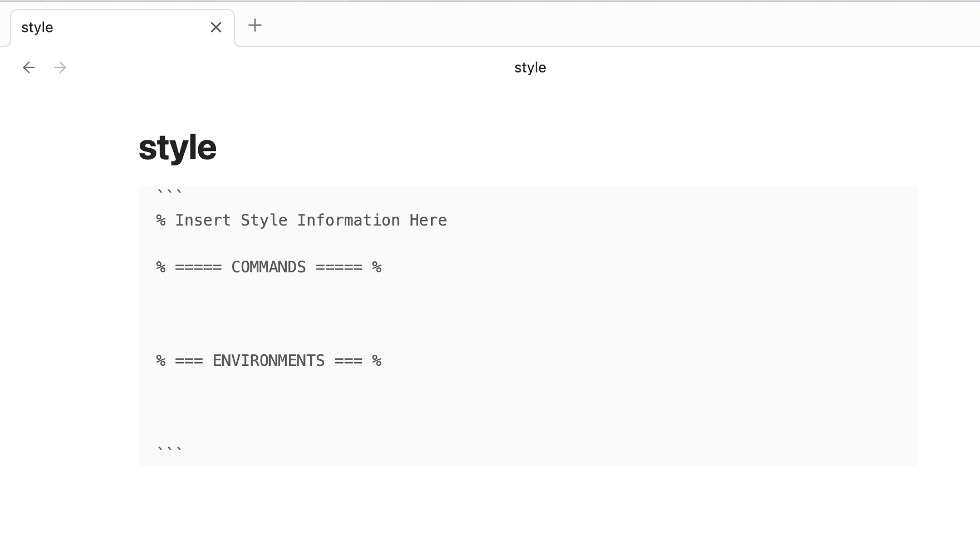Click the '% ===== COMMANDS ===== %' line
The width and height of the screenshot is (980, 538).
(269, 267)
